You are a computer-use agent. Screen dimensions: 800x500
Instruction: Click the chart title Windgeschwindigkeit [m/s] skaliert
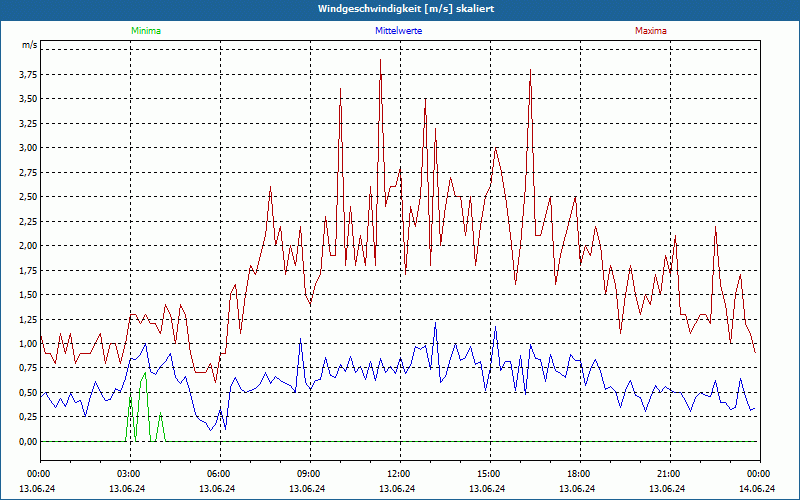pyautogui.click(x=406, y=9)
